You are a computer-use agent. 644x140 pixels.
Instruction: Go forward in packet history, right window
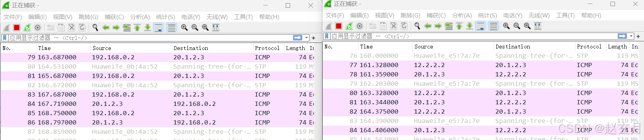(438, 26)
